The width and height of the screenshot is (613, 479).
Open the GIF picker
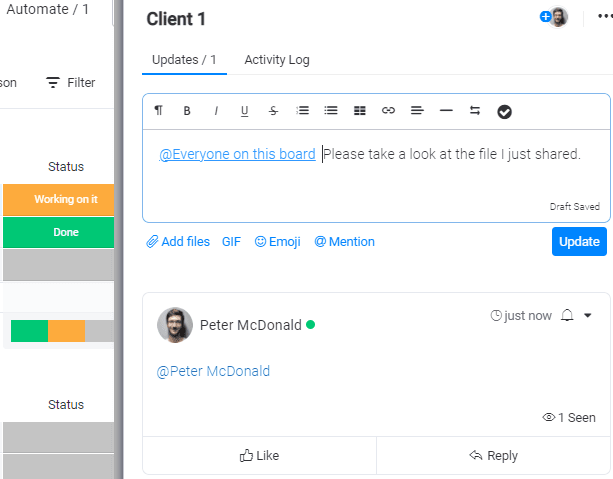[x=231, y=242]
